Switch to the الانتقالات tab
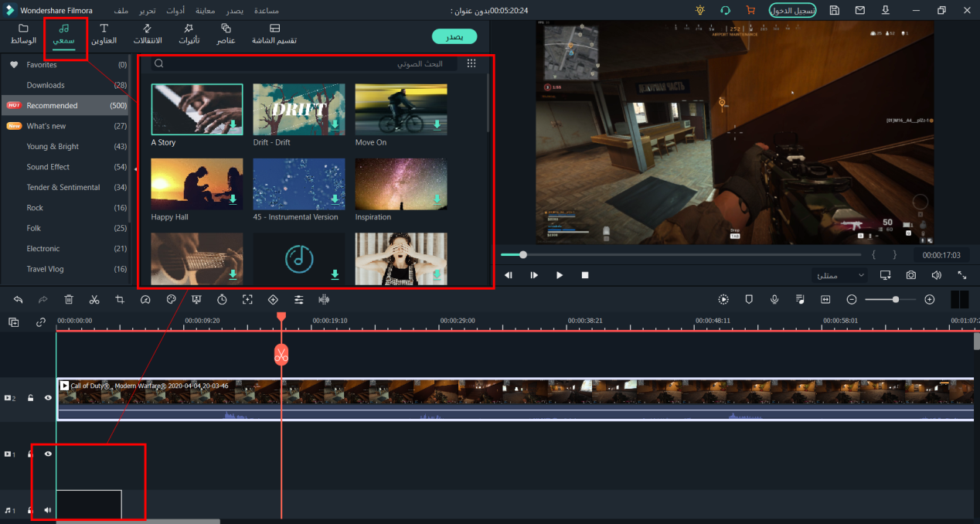980x524 pixels. (148, 34)
